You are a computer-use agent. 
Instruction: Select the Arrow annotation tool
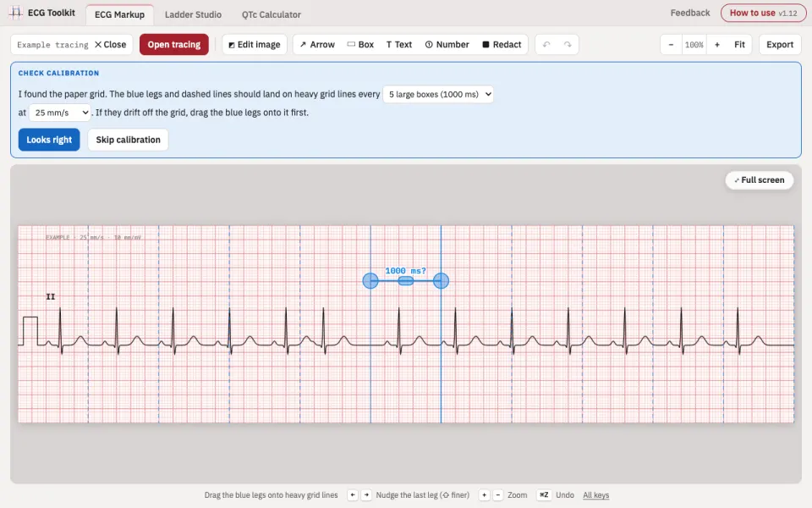click(317, 45)
